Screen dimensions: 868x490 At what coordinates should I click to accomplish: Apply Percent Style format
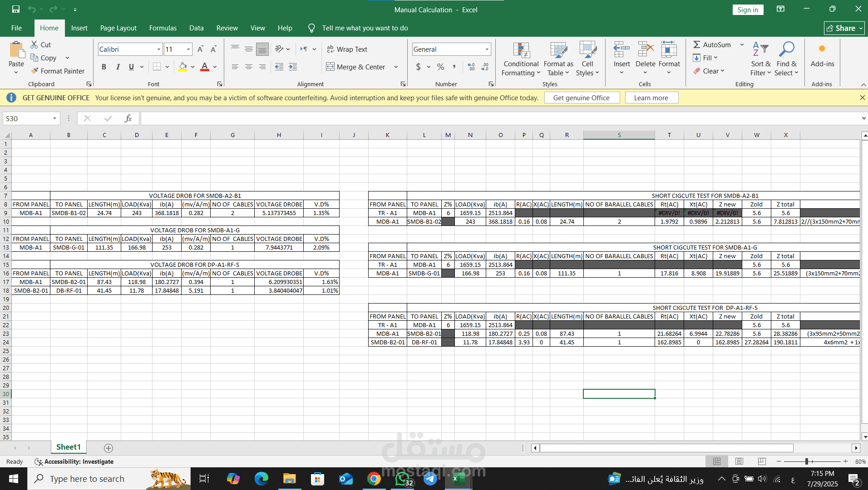[440, 67]
